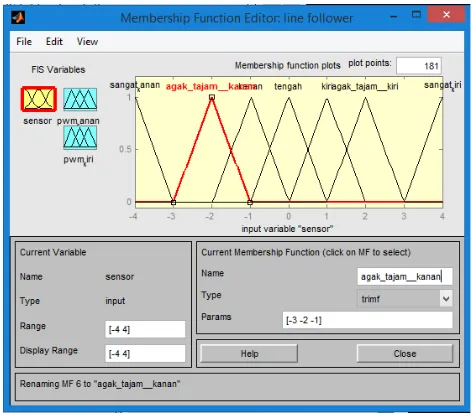Select the sensor input variable icon
This screenshot has height=416, width=472.
click(x=39, y=99)
